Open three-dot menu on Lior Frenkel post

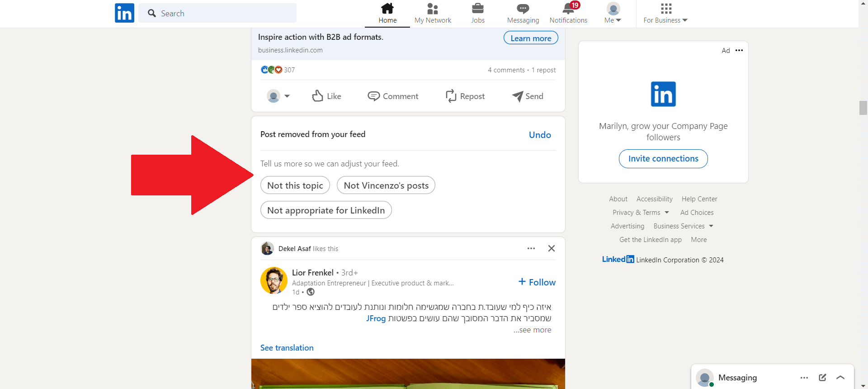[x=531, y=248]
